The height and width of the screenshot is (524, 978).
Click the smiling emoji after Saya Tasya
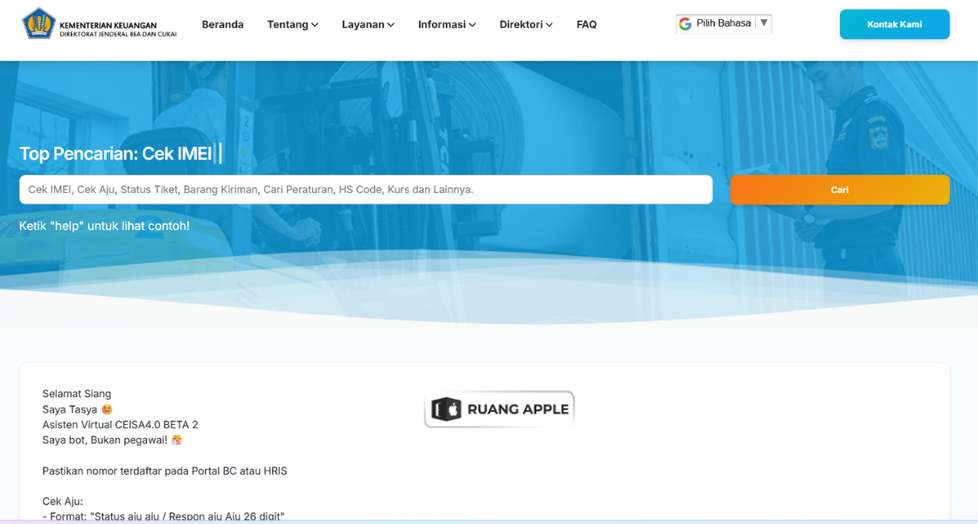pyautogui.click(x=107, y=409)
